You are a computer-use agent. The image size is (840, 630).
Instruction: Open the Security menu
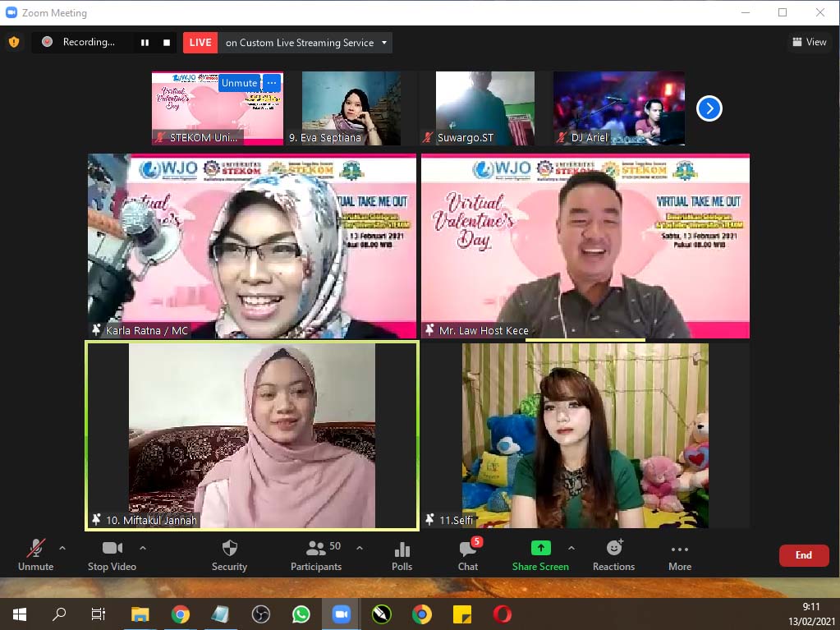coord(229,555)
